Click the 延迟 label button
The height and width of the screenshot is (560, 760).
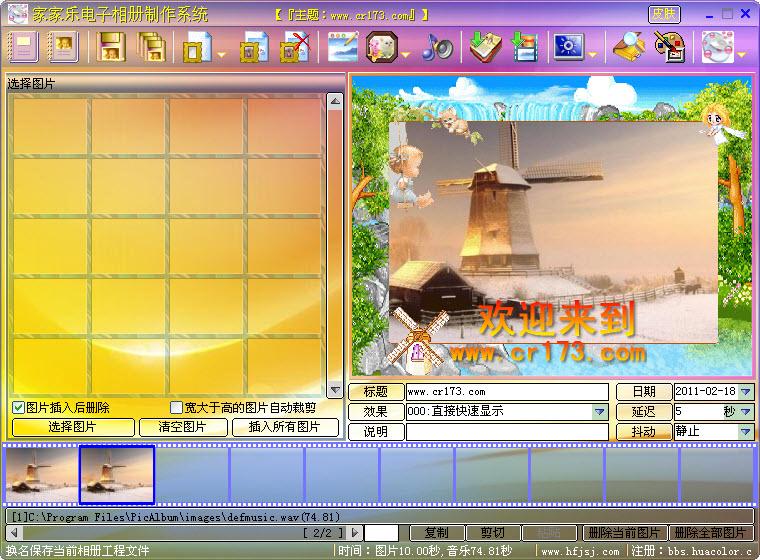(x=644, y=412)
